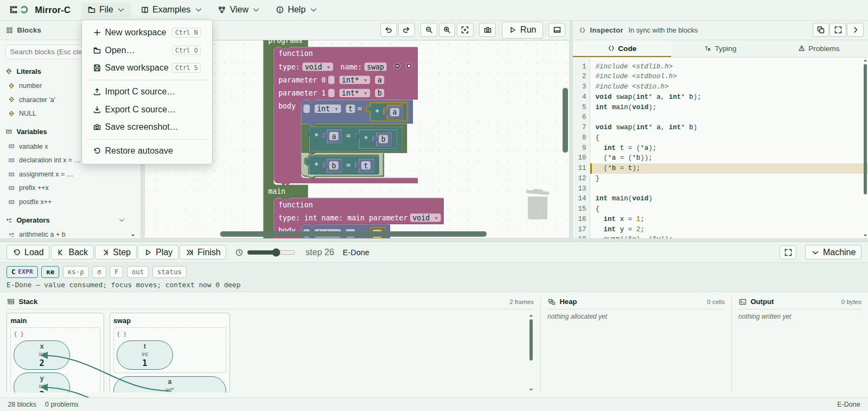Select the variable x block
868x411 pixels.
tap(34, 147)
